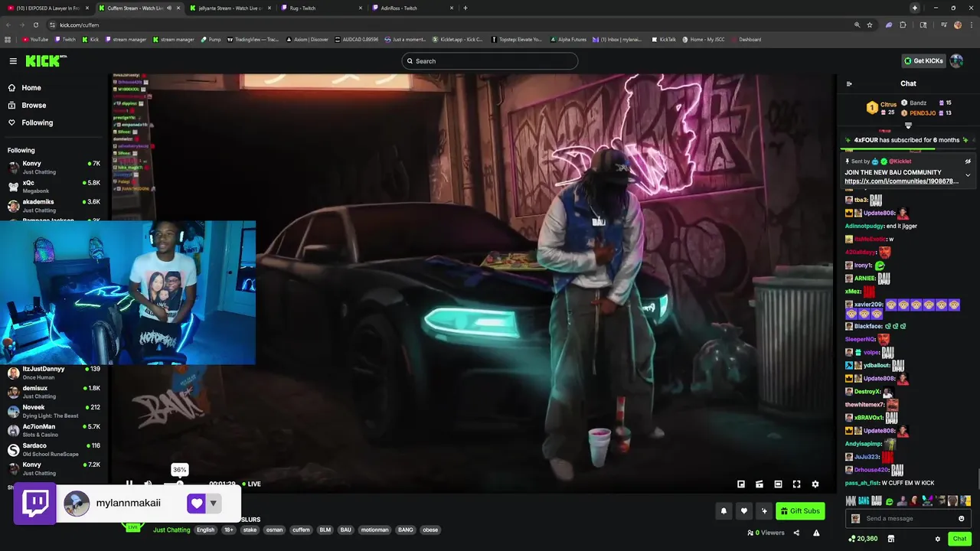Image resolution: width=980 pixels, height=551 pixels.
Task: Share the stream
Action: [796, 533]
